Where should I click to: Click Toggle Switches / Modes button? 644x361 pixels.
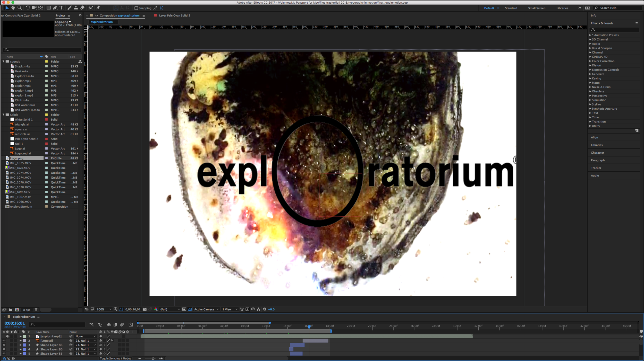[115, 358]
